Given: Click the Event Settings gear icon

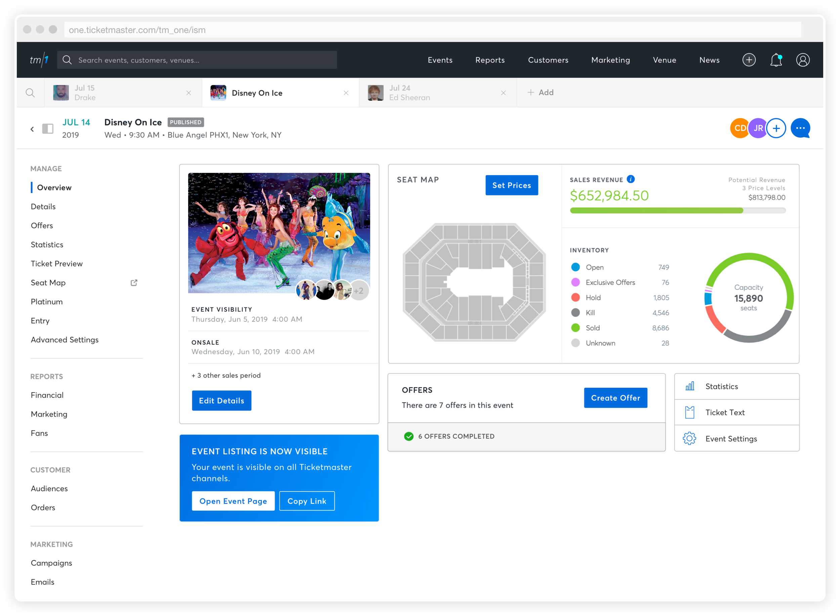Looking at the screenshot, I should point(689,438).
